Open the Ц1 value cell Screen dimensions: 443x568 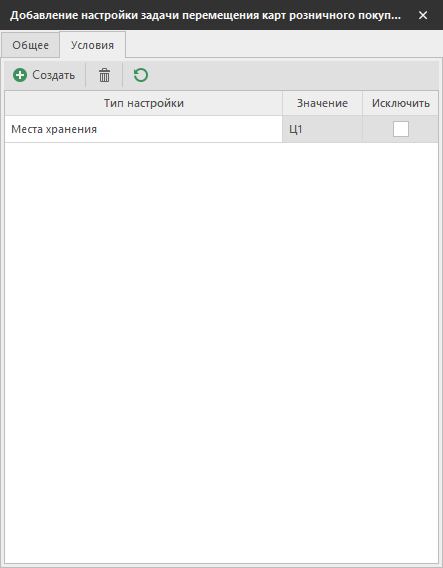[322, 129]
